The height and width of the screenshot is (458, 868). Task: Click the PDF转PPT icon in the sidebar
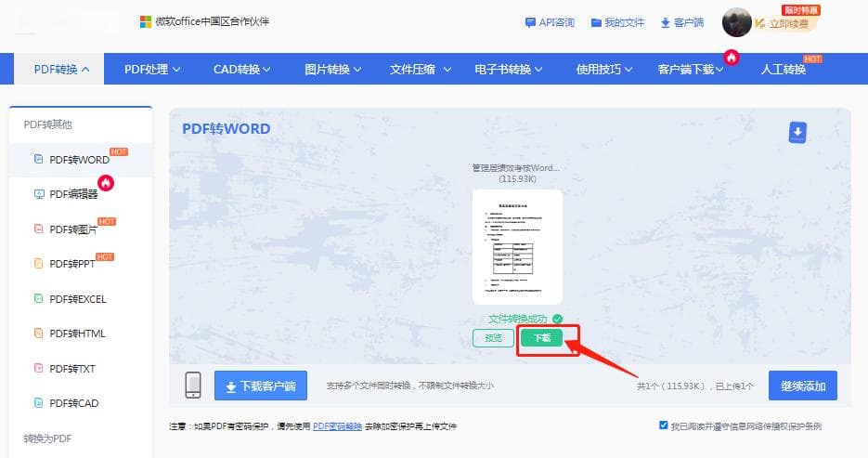(38, 264)
